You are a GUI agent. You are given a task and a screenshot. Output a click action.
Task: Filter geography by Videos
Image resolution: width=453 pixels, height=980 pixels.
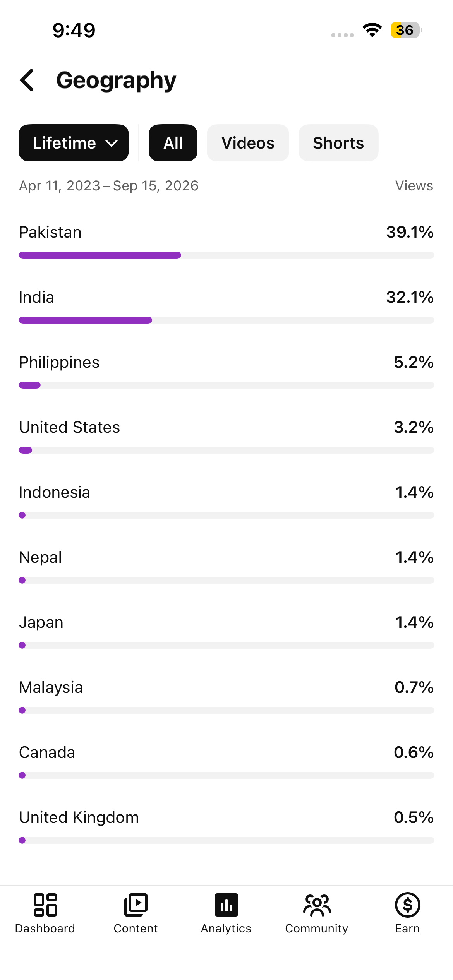coord(248,143)
